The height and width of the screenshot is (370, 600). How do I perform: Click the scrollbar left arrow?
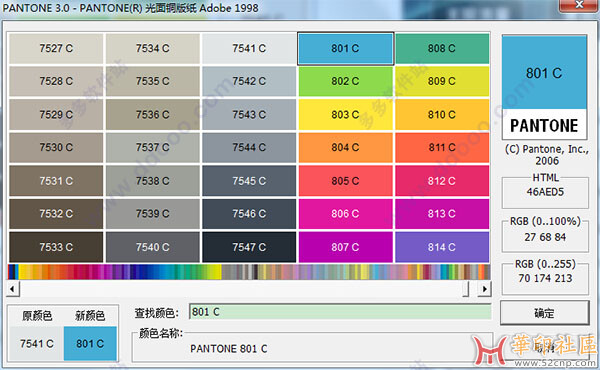tap(13, 289)
